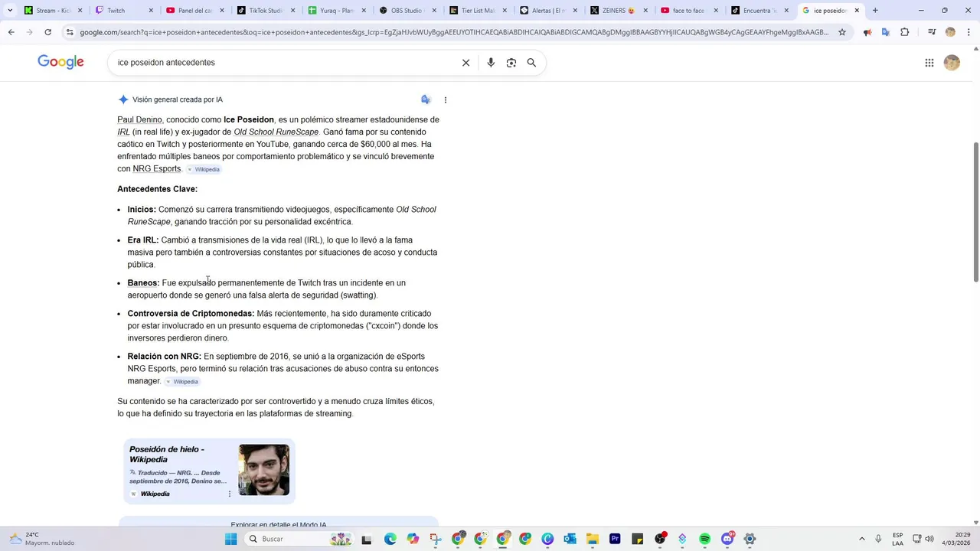The width and height of the screenshot is (980, 551).
Task: Open the Google apps grid
Action: (x=929, y=63)
